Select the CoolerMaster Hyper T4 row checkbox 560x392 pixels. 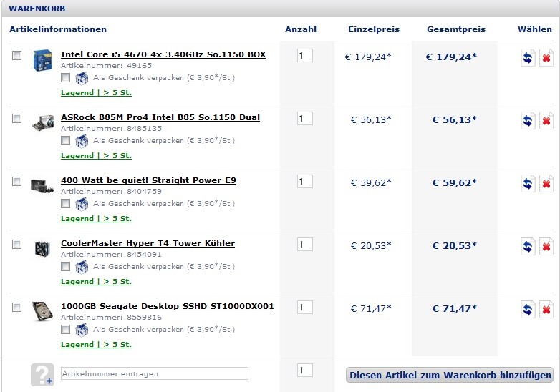(x=16, y=244)
